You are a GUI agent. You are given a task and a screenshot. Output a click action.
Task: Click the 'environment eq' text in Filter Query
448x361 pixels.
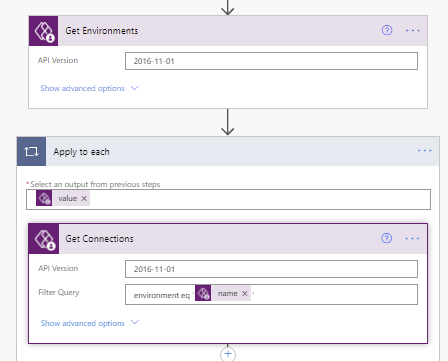(x=162, y=295)
